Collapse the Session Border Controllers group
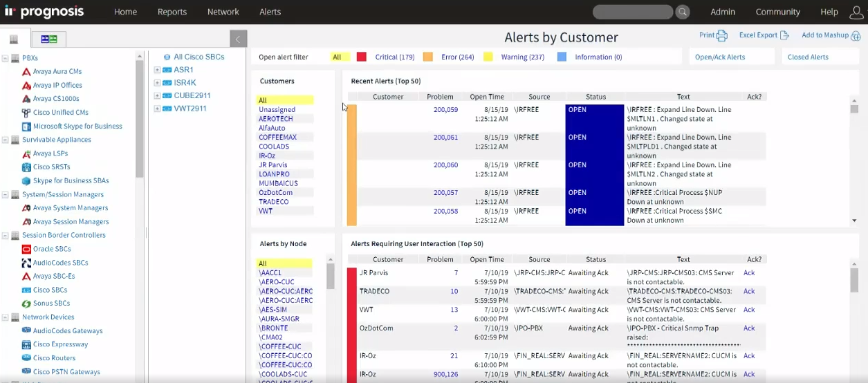Image resolution: width=868 pixels, height=383 pixels. (6, 235)
